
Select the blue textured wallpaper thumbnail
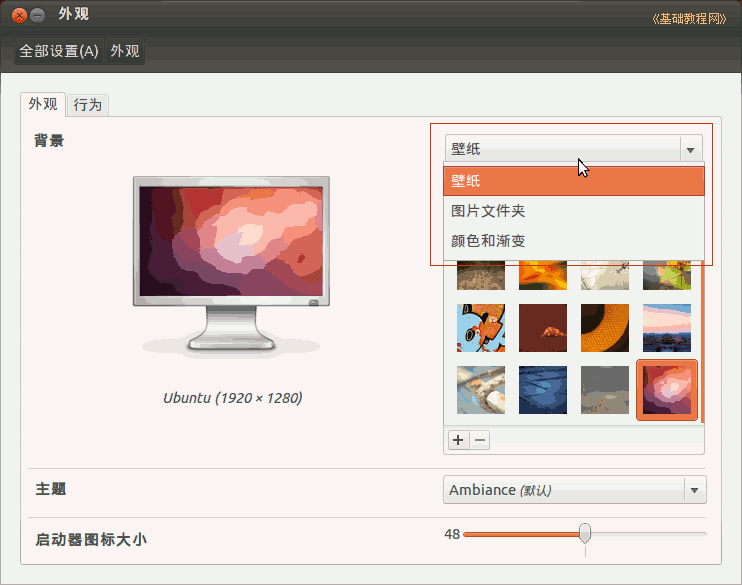click(x=543, y=390)
